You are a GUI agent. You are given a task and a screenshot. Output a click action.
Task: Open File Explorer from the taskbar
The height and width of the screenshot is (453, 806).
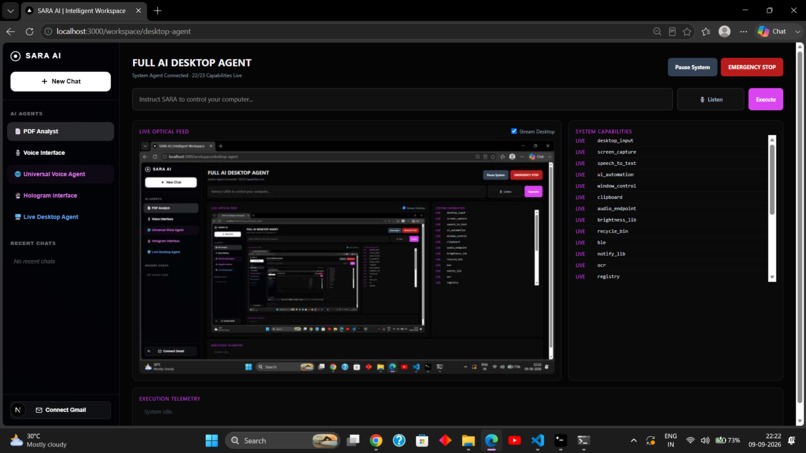(468, 441)
